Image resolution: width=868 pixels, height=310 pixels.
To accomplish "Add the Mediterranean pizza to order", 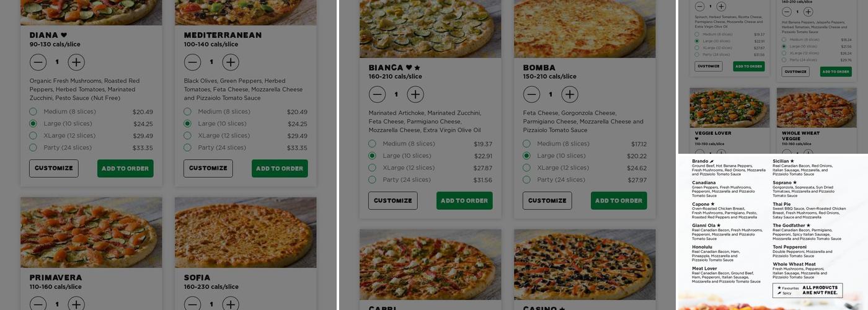I will [x=280, y=168].
